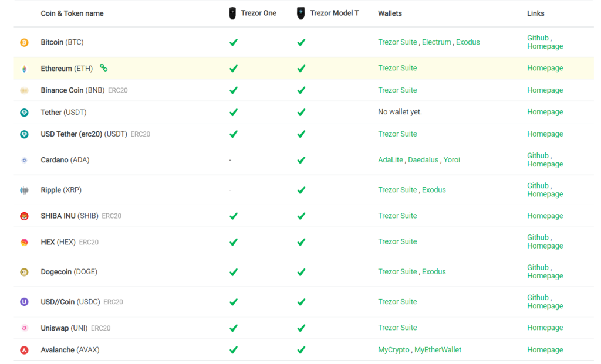Image resolution: width=601 pixels, height=364 pixels.
Task: Visit the Ripple Homepage link
Action: pos(545,194)
